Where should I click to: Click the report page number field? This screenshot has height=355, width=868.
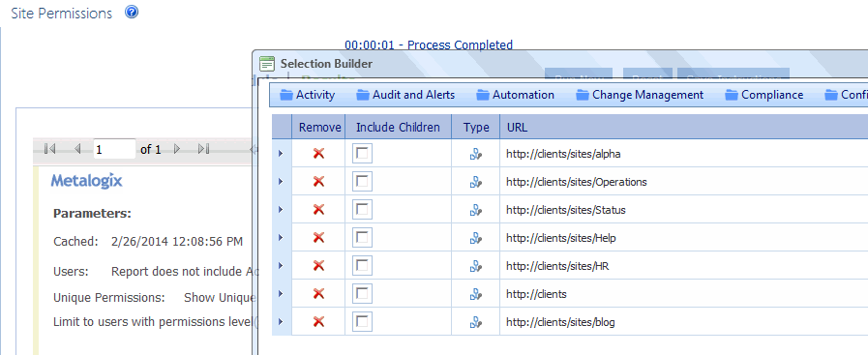pos(114,149)
